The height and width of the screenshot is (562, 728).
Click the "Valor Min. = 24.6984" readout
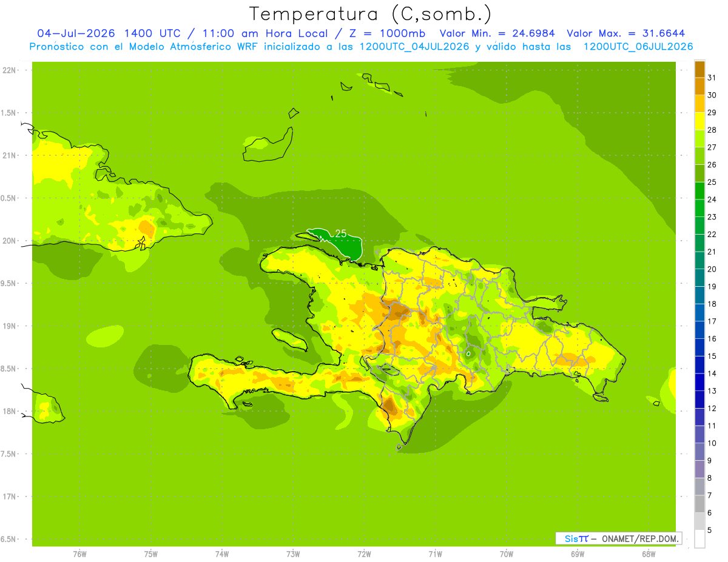point(498,33)
